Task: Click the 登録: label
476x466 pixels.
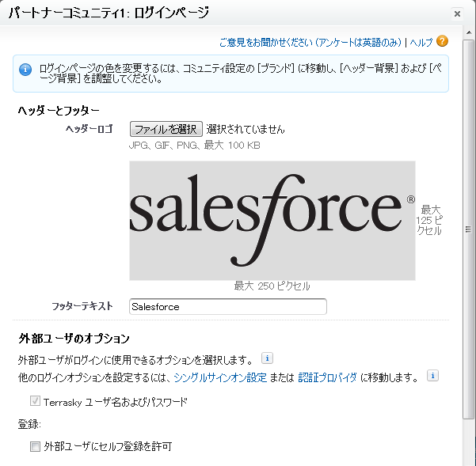Action: coord(29,424)
